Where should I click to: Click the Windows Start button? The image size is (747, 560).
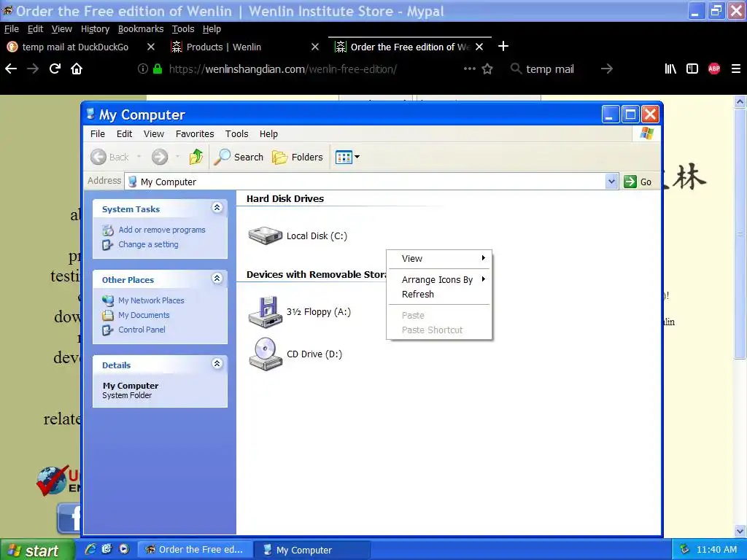click(36, 550)
